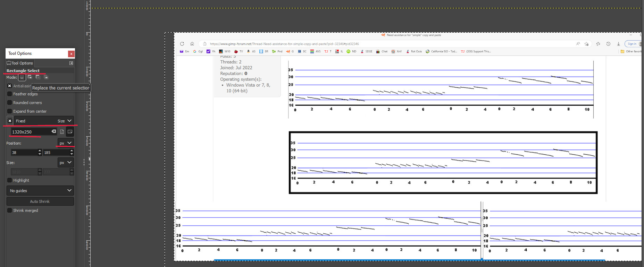Image resolution: width=644 pixels, height=267 pixels.
Task: Select Replace the current selection mode
Action: [x=22, y=77]
